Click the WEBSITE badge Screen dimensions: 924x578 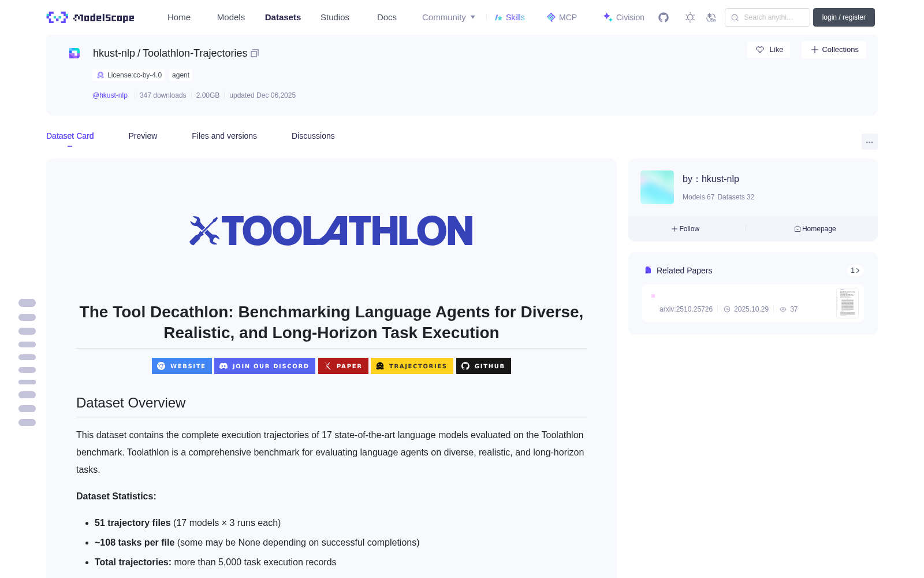point(182,366)
